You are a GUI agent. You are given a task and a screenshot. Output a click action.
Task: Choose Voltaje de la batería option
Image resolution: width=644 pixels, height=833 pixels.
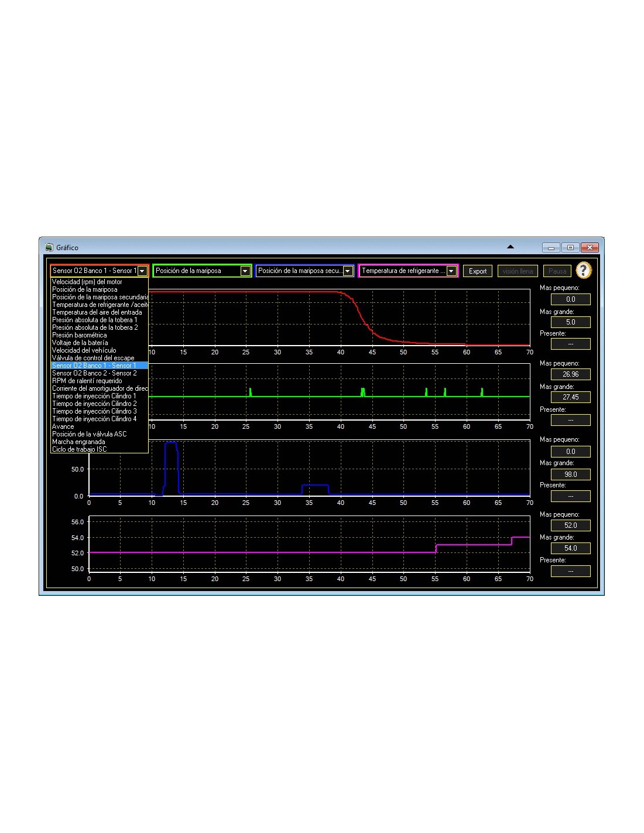pyautogui.click(x=80, y=343)
